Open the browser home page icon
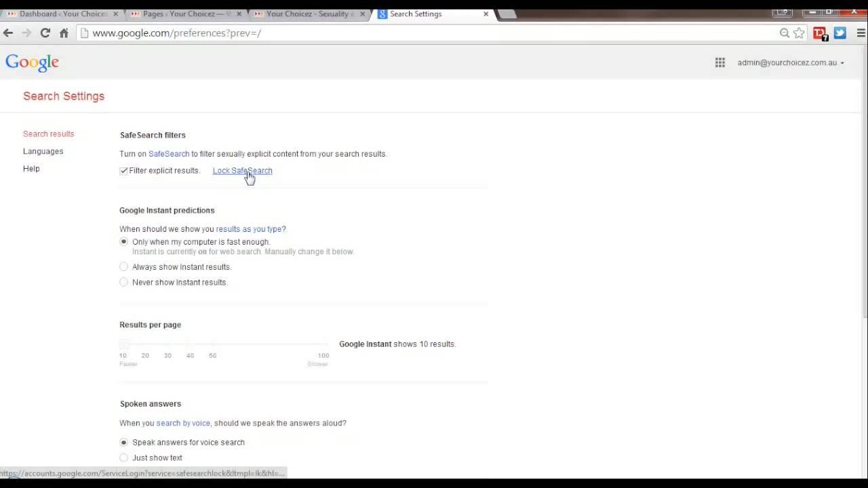 click(64, 33)
